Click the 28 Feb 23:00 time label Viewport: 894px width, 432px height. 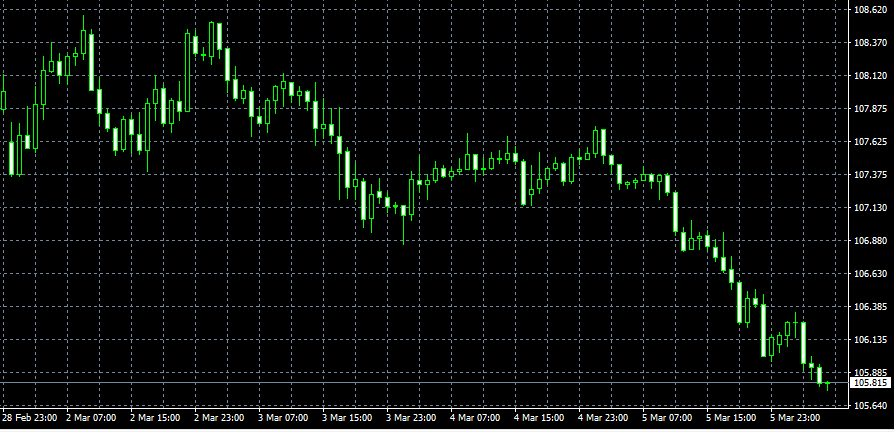coord(30,418)
